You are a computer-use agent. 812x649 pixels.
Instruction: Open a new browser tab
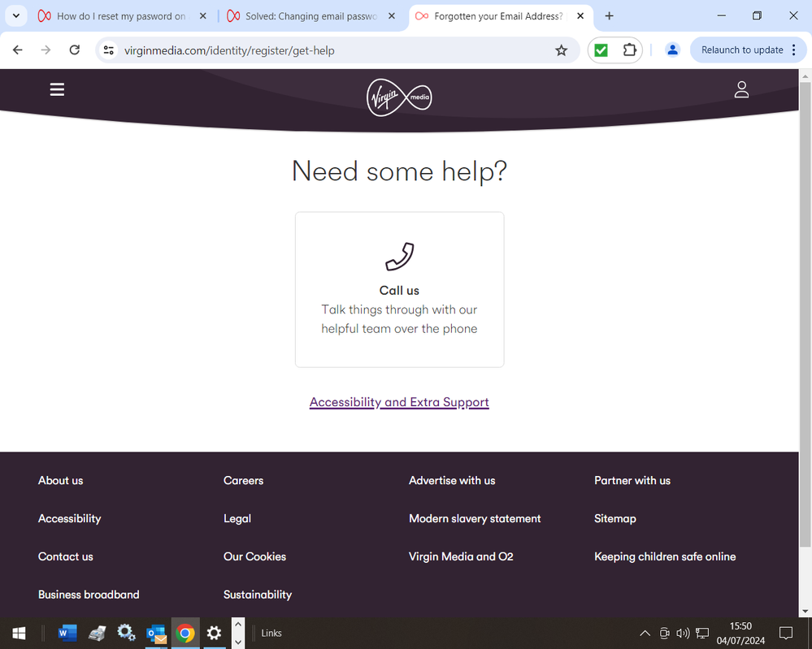(609, 16)
